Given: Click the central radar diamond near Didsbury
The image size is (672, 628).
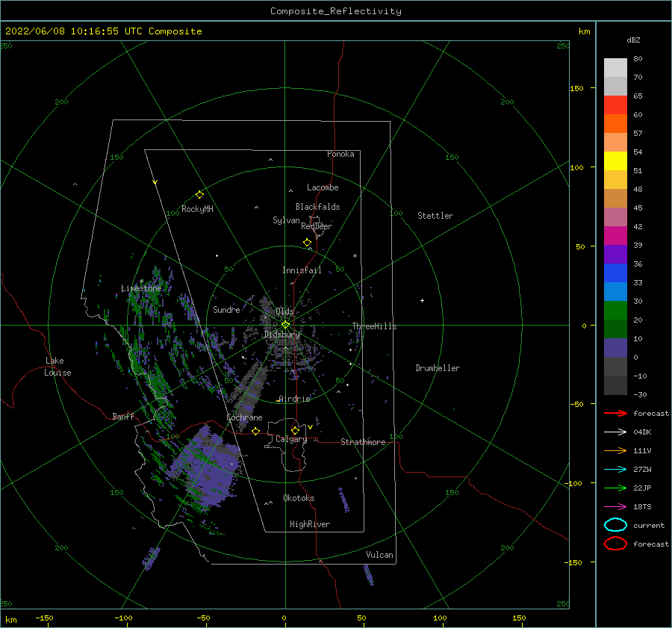Looking at the screenshot, I should 285,325.
